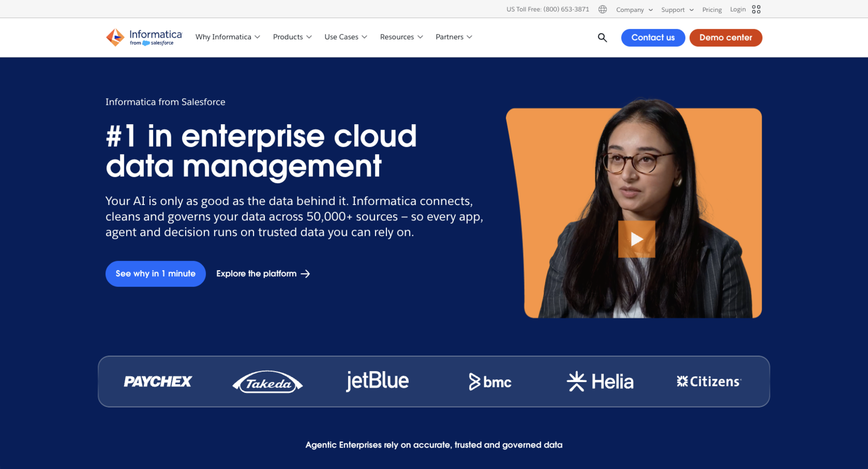The image size is (868, 469).
Task: Click the hero video thumbnail of the woman
Action: (634, 208)
